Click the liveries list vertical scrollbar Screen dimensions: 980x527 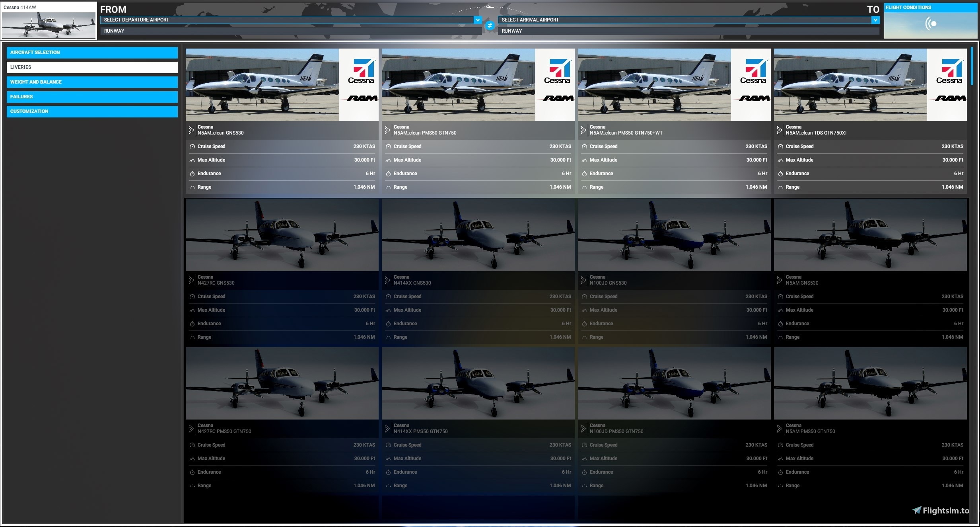point(971,66)
